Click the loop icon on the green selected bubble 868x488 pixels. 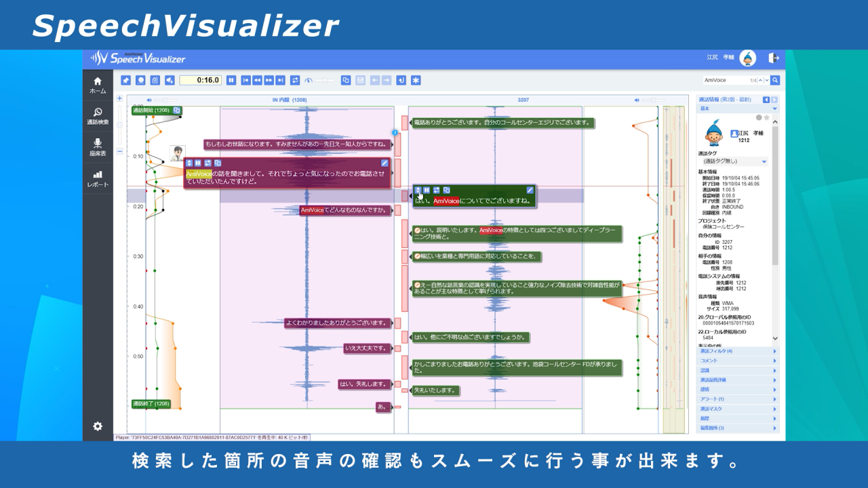pyautogui.click(x=437, y=190)
